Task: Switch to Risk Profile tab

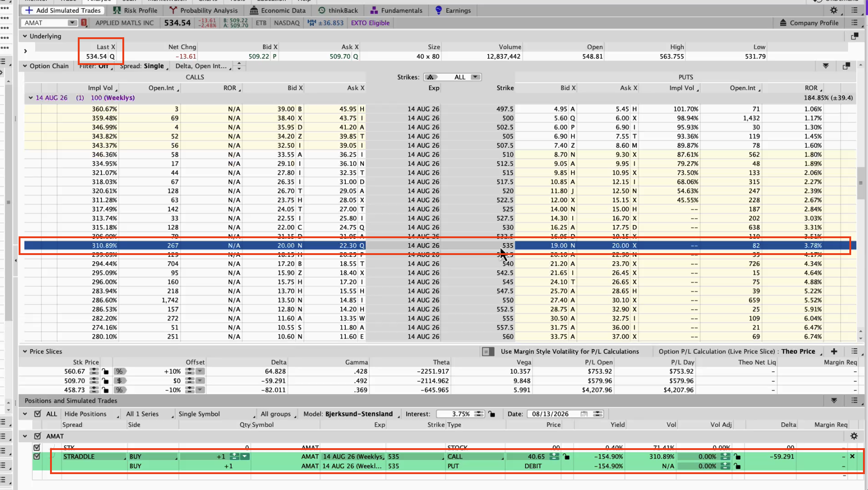Action: [135, 10]
